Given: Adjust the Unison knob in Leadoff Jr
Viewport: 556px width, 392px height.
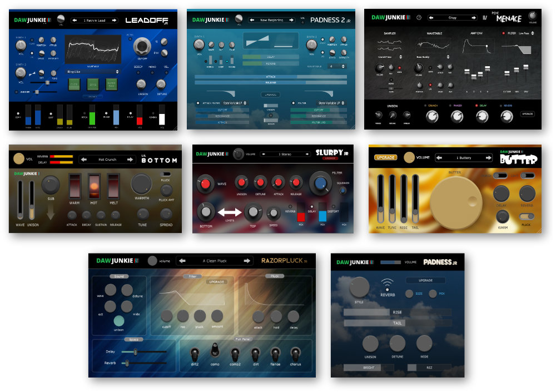Looking at the screenshot, I should coord(141,84).
